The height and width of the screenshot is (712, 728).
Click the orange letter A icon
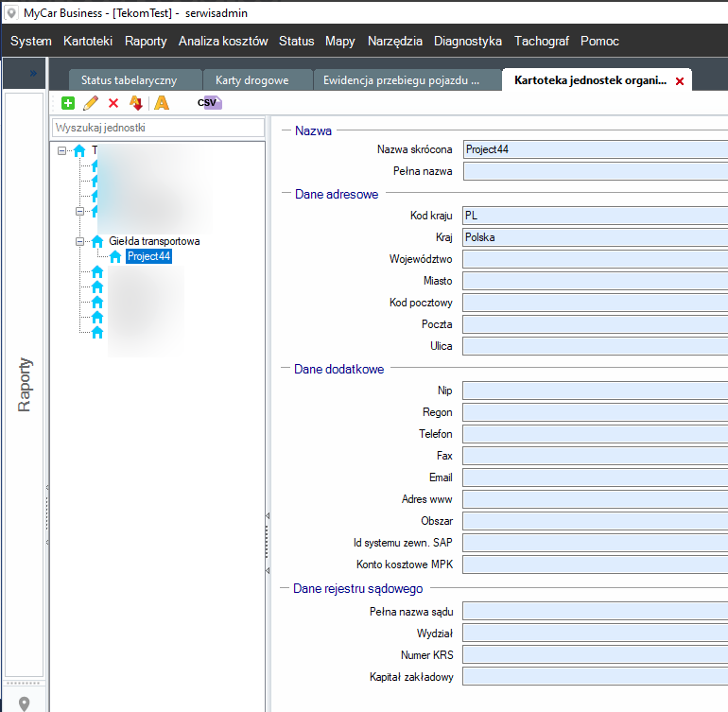(162, 103)
